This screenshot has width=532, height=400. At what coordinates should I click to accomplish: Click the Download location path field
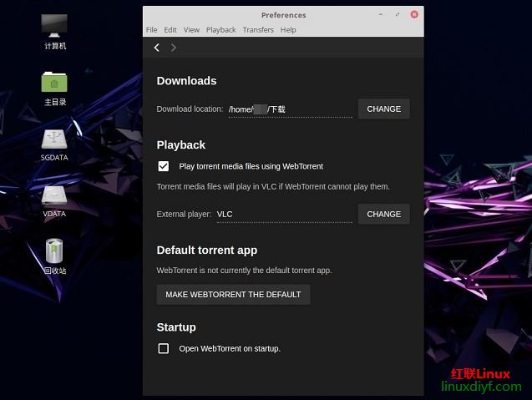[290, 109]
